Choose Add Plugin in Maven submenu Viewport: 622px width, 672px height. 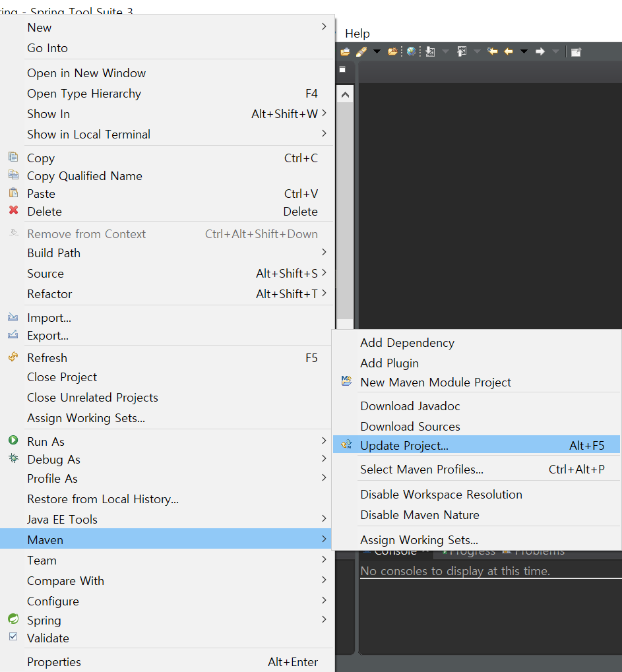click(477, 363)
